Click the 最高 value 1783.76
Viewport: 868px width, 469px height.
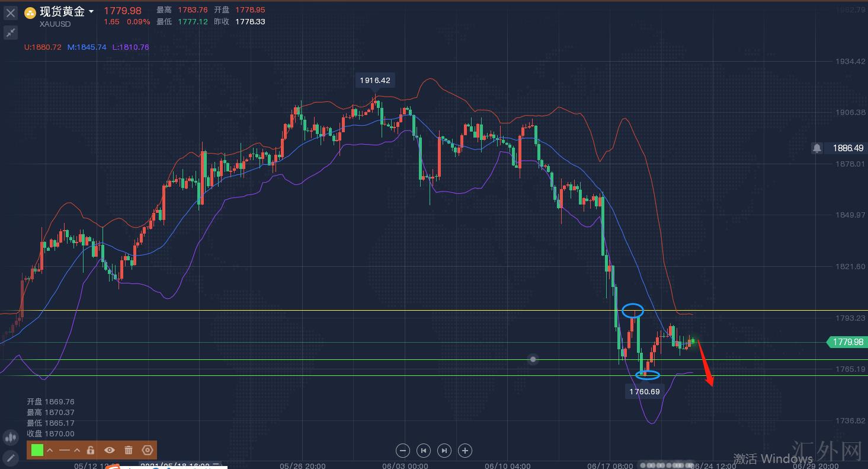tap(193, 10)
